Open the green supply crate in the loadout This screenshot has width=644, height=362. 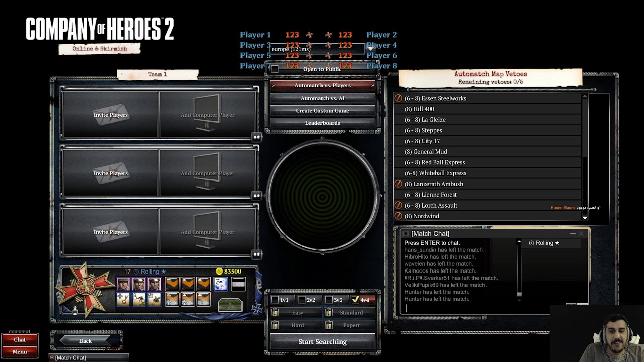pyautogui.click(x=230, y=305)
